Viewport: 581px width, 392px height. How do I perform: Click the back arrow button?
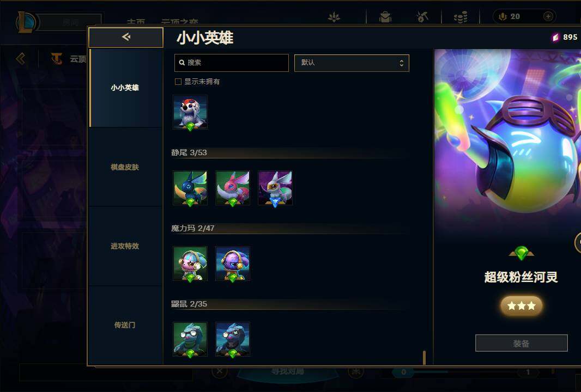coord(126,37)
